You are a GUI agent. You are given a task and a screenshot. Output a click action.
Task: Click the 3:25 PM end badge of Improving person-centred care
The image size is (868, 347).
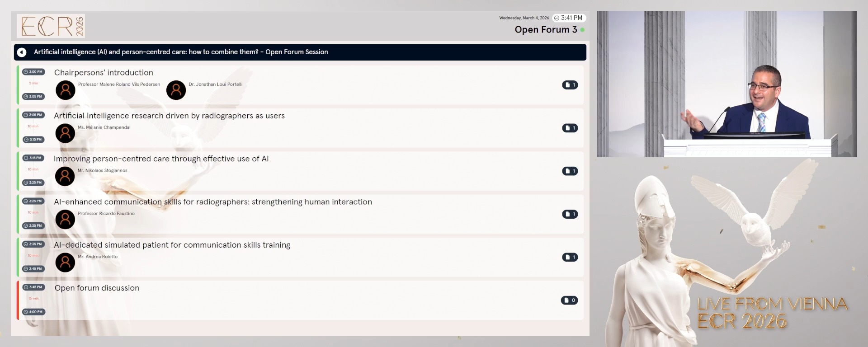[34, 183]
